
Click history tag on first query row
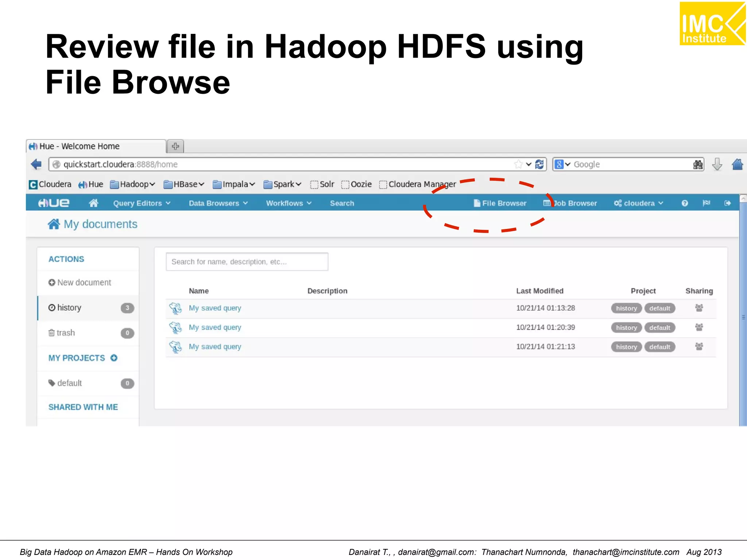626,308
